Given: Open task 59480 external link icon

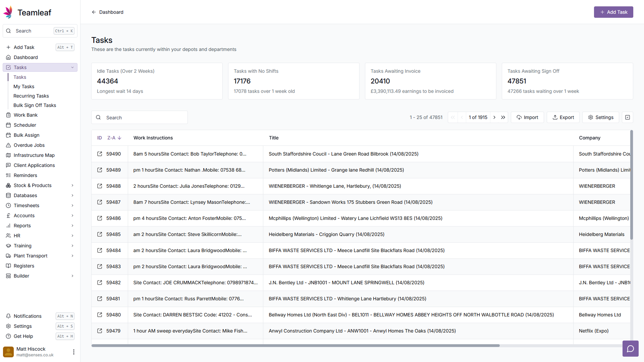Looking at the screenshot, I should point(100,315).
